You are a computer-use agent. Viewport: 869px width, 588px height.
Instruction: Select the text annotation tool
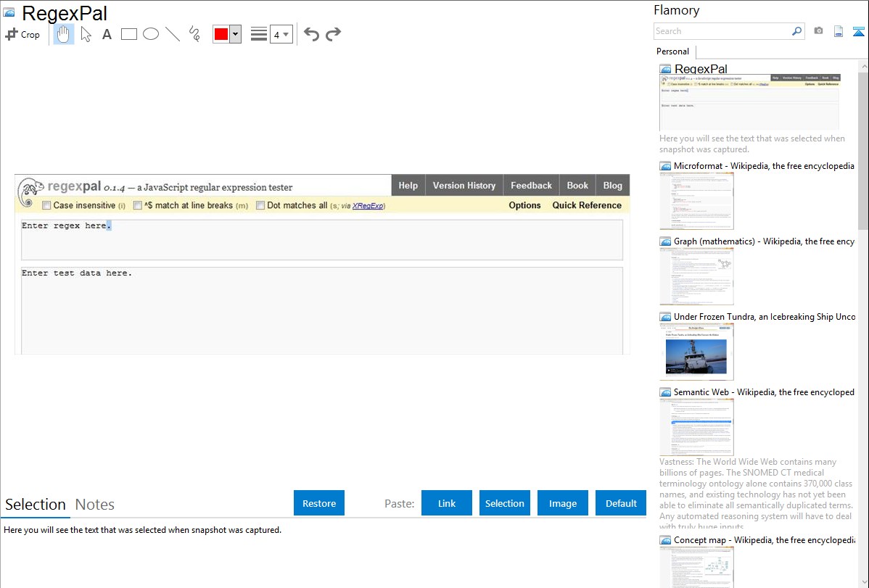point(107,34)
